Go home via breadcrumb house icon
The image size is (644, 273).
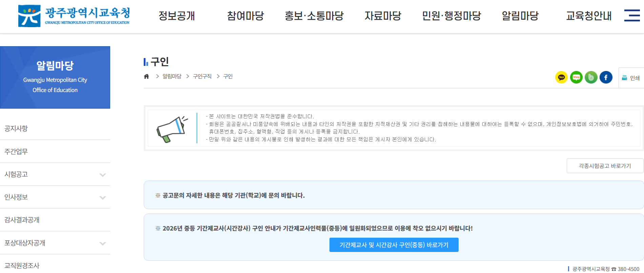[146, 76]
